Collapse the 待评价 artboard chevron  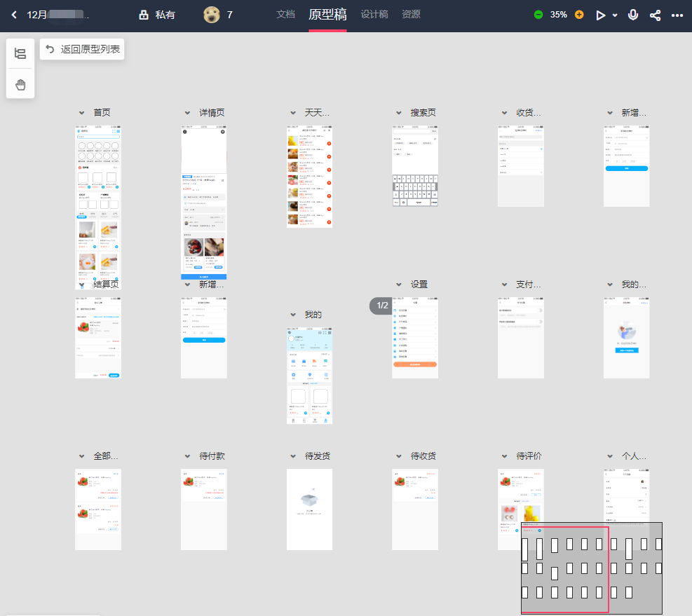504,456
